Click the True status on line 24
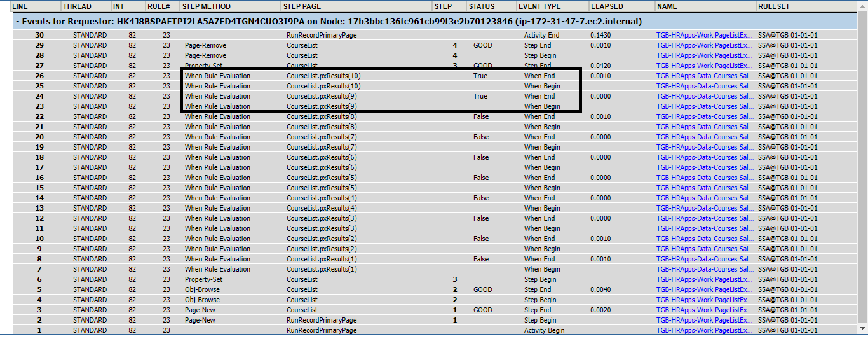This screenshot has height=355, width=868. [480, 96]
